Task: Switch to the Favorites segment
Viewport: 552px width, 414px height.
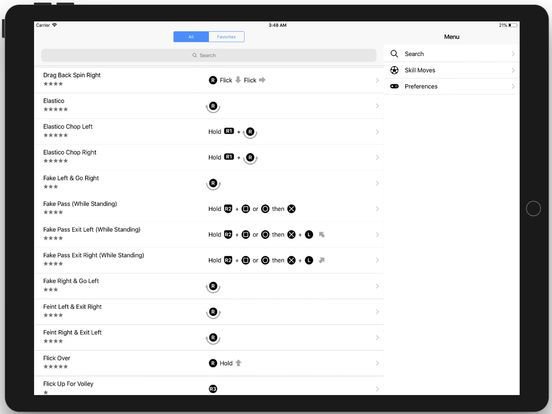Action: [x=227, y=37]
